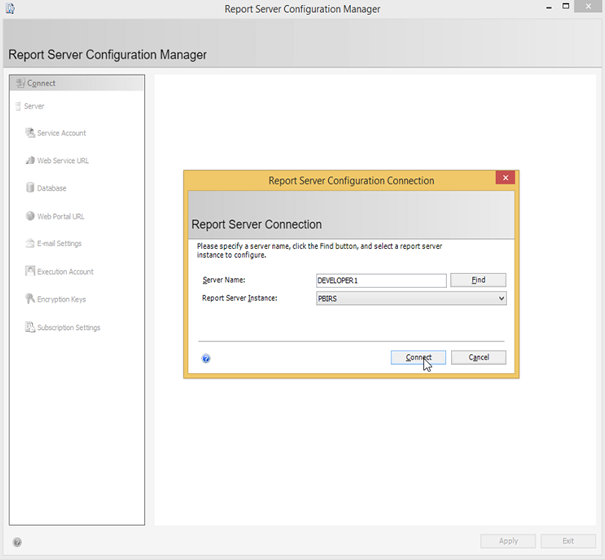Maximize the Report Server Configuration Manager window
This screenshot has height=560, width=605.
tap(566, 6)
